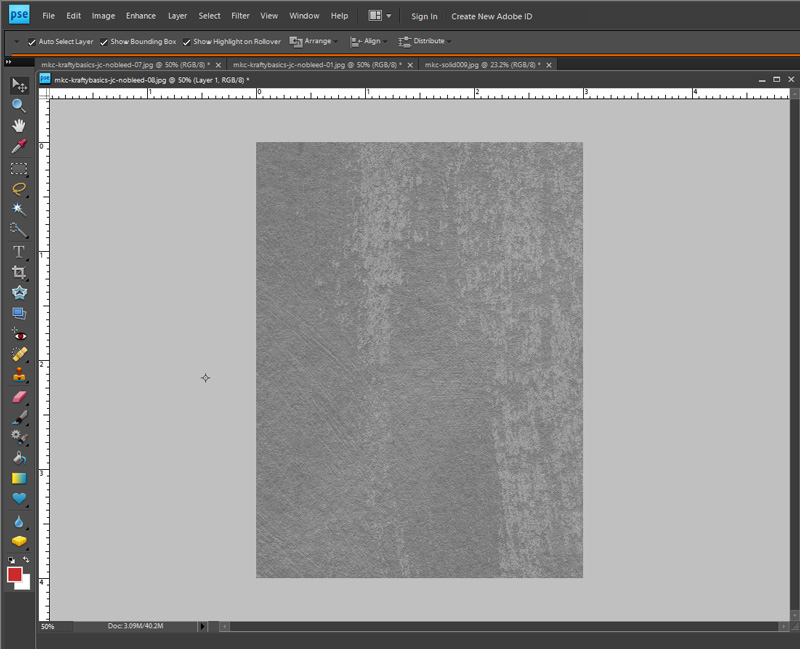Open the Align dropdown
800x649 pixels.
click(368, 41)
